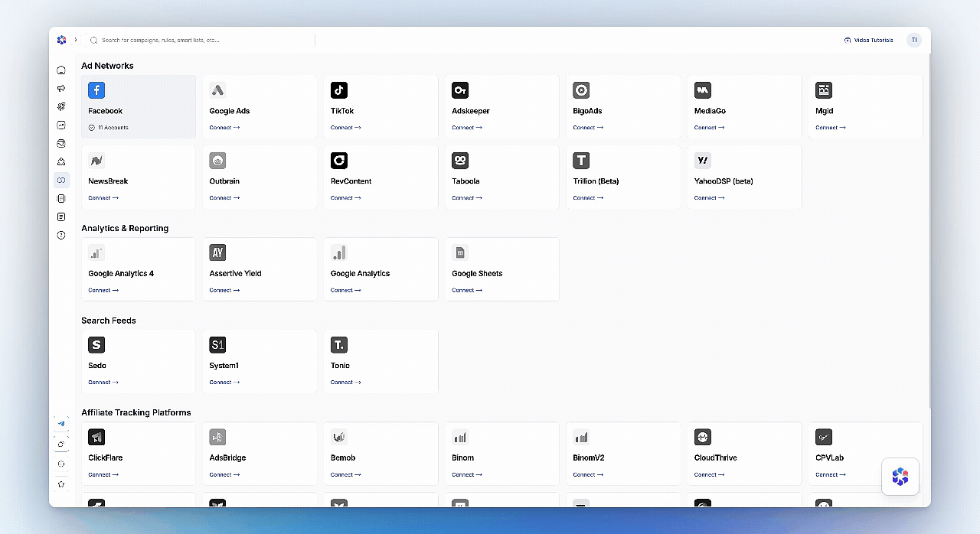980x534 pixels.
Task: Expand the sidebar with the chevron arrow
Action: tap(75, 40)
